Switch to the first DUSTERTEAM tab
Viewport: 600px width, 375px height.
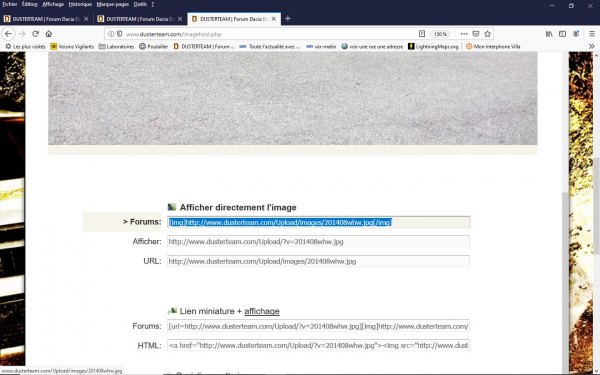pyautogui.click(x=46, y=19)
